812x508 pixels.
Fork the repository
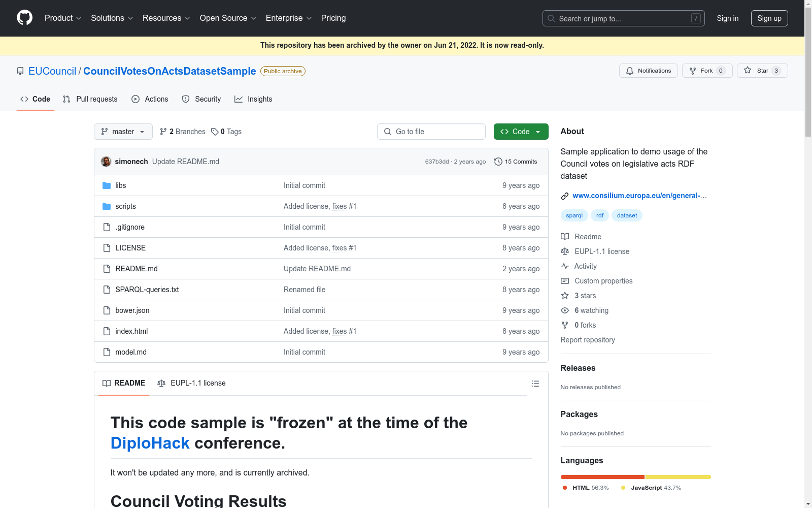point(707,71)
